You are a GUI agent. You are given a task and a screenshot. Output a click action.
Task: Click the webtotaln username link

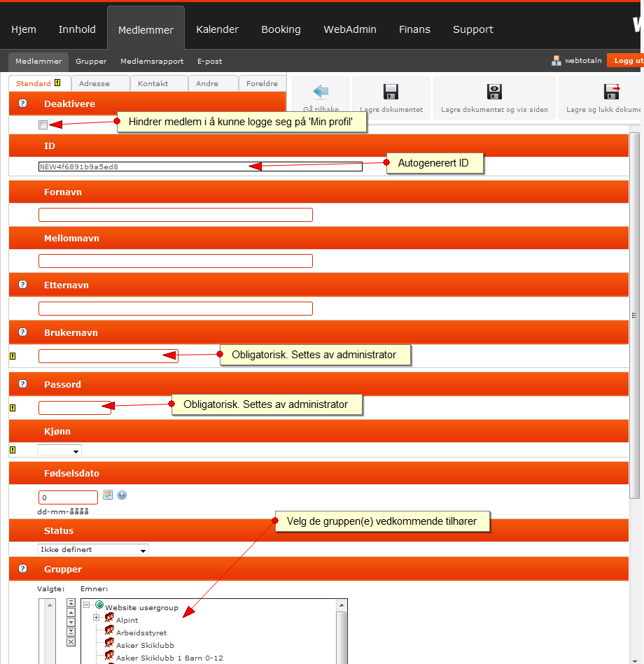point(583,61)
